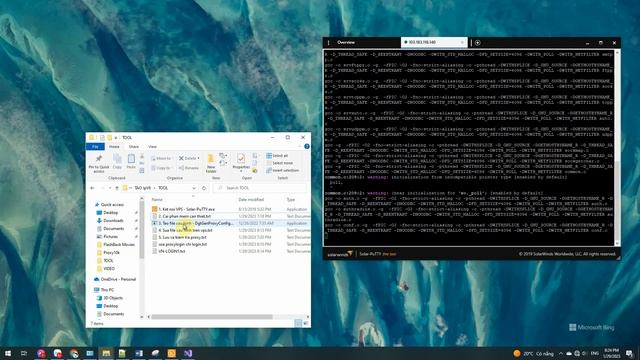Click Move to in the Organize group
Image resolution: width=640 pixels, height=360 pixels.
161,158
